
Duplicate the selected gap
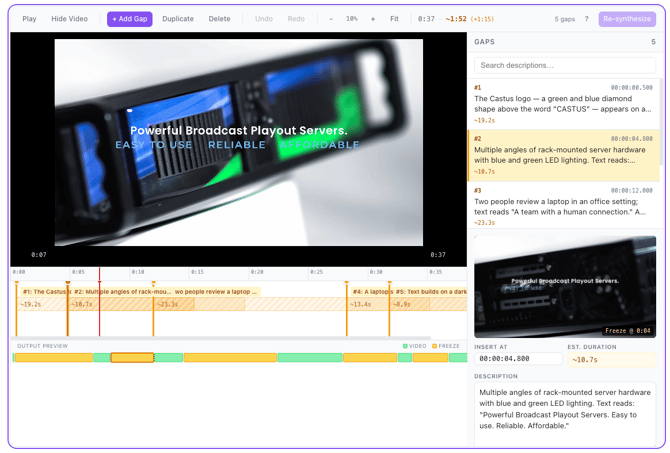tap(178, 19)
